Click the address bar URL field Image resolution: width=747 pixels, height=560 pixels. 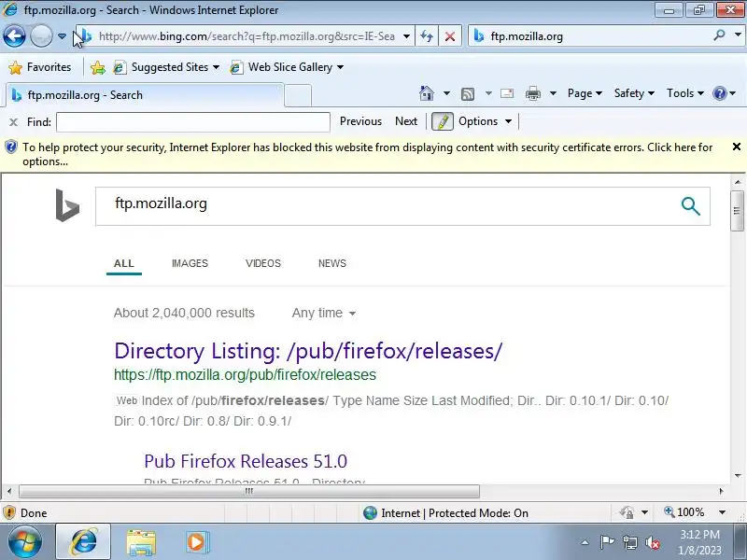246,36
